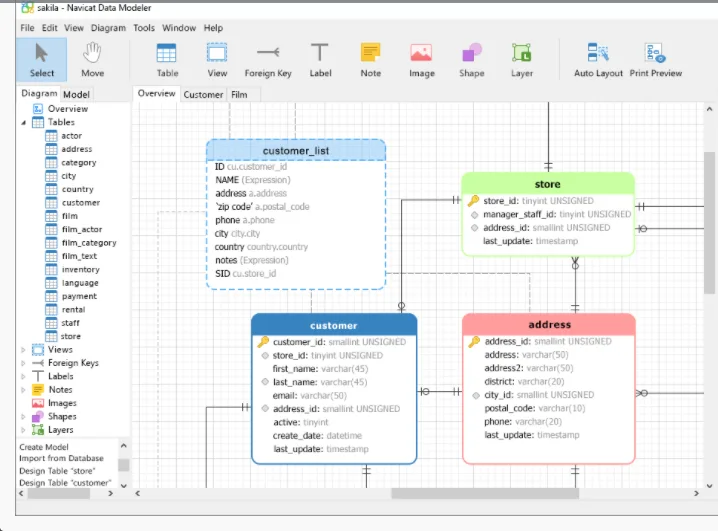The width and height of the screenshot is (718, 531).
Task: Select the Image tool
Action: 421,60
